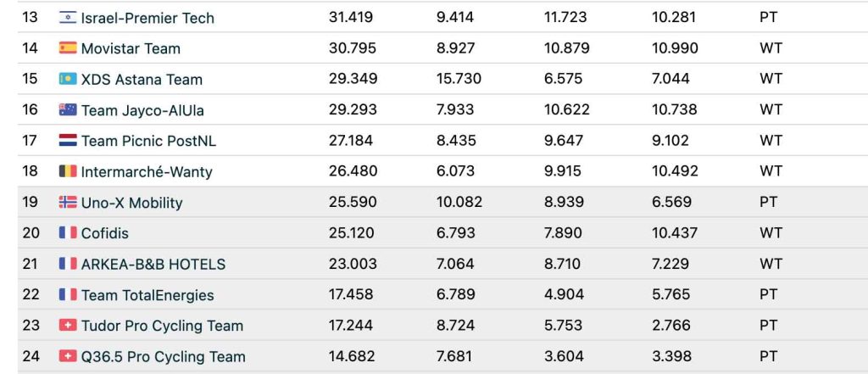Click the Tudor Pro Cycling Team link

coord(162,326)
